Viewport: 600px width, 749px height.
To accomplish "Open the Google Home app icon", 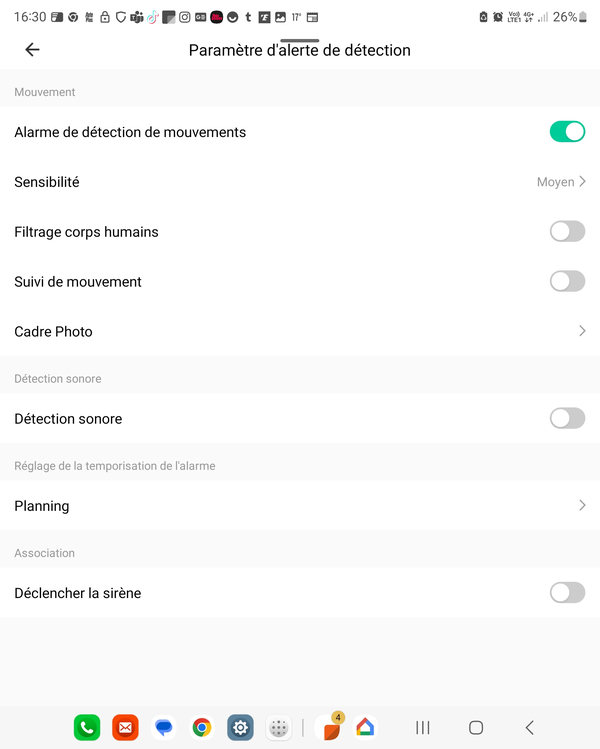I will click(x=365, y=728).
